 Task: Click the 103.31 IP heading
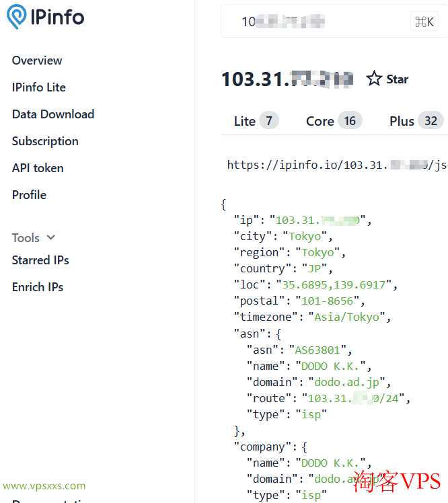click(287, 79)
